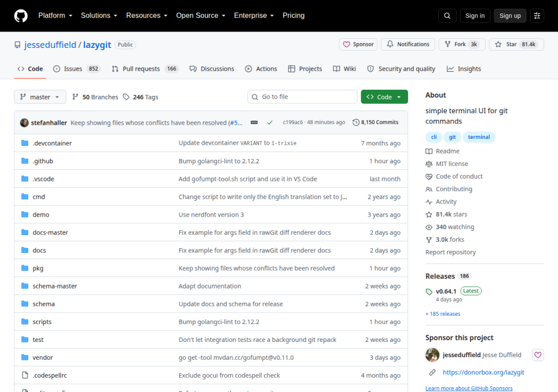This screenshot has height=392, width=558.
Task: Click Report repository link
Action: click(x=451, y=252)
